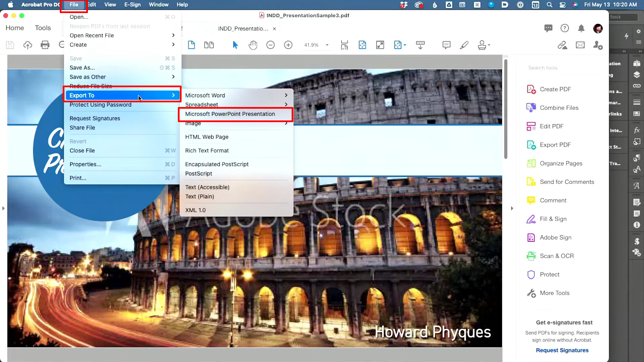Open the Fill & Sign tool
Screen dimensions: 644x362
click(547, 219)
